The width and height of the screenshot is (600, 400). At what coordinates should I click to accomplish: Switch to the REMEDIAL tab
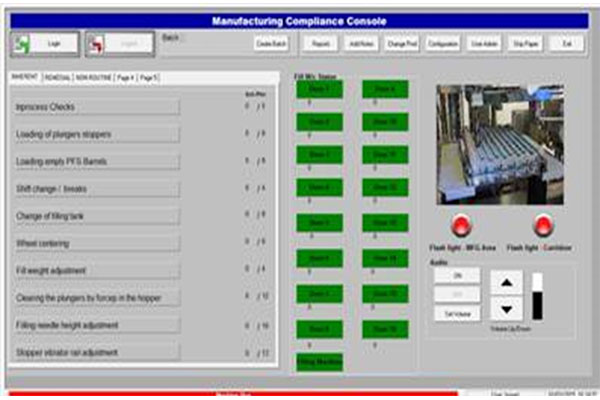click(56, 77)
